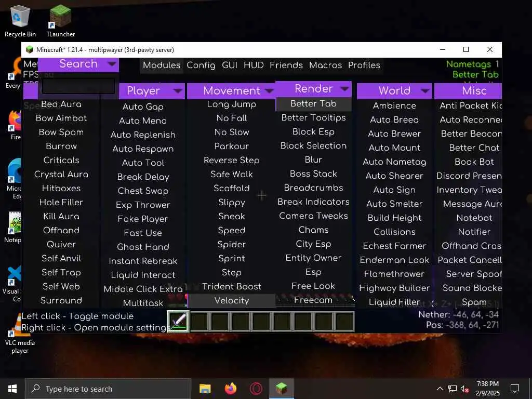This screenshot has width=532, height=399.
Task: Open the TLauncher desktop shortcut
Action: tap(60, 21)
